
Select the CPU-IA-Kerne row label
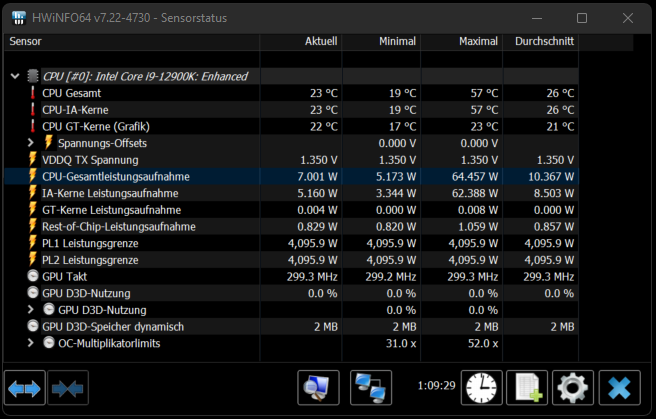[75, 110]
